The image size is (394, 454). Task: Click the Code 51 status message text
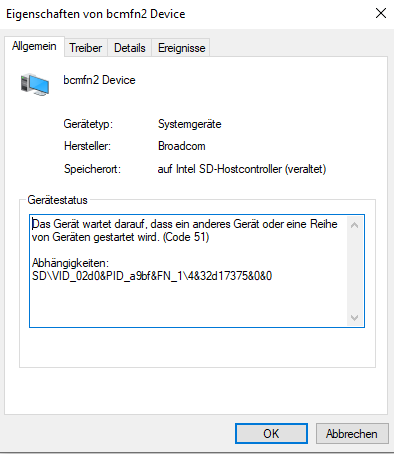(x=185, y=230)
